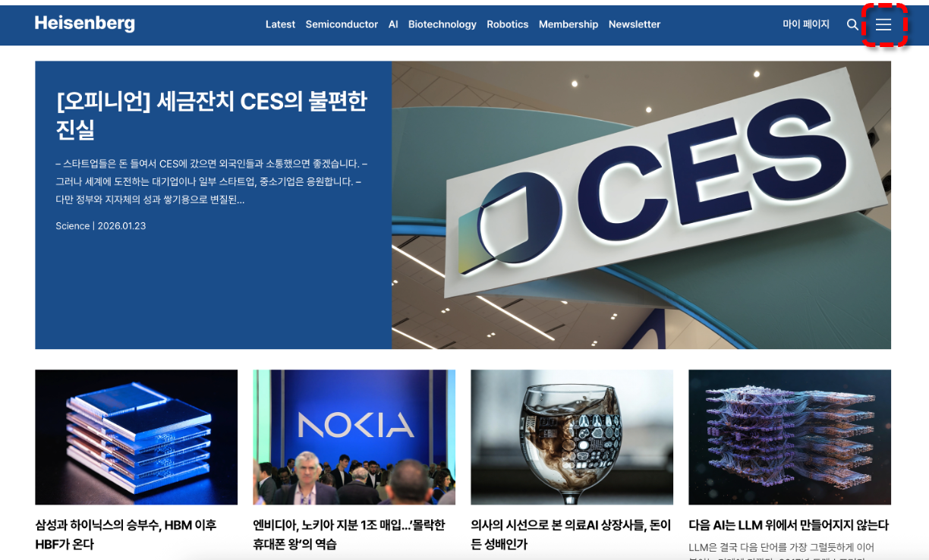This screenshot has width=929, height=560.
Task: Click the Newsletter nav link
Action: pyautogui.click(x=635, y=24)
